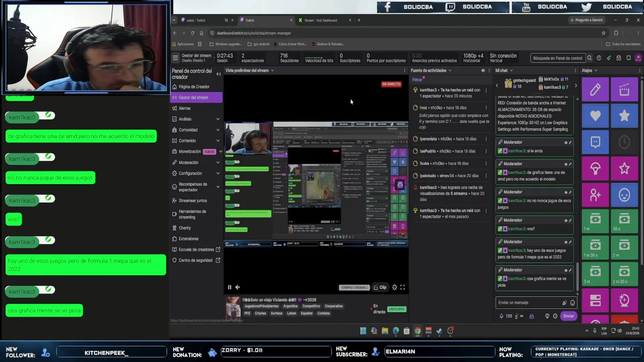Viewport: 644px width, 362px height.
Task: Open chat settings gear icon
Action: click(x=555, y=316)
